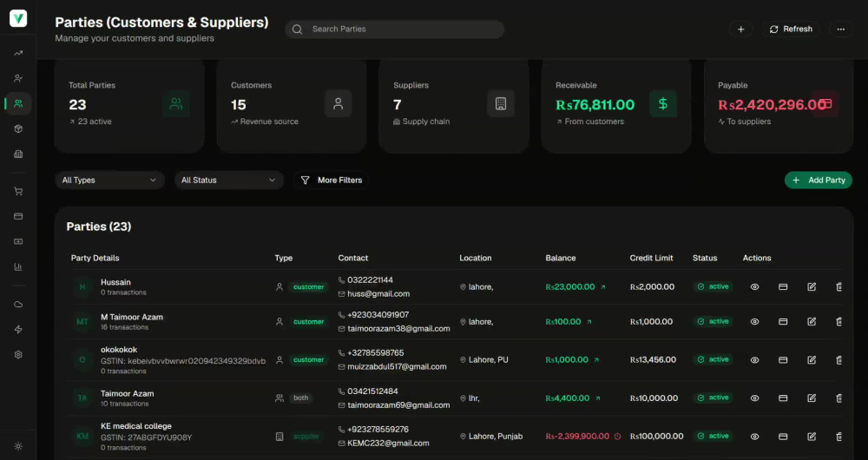868x460 pixels.
Task: Edit the okokokok party
Action: tap(812, 360)
